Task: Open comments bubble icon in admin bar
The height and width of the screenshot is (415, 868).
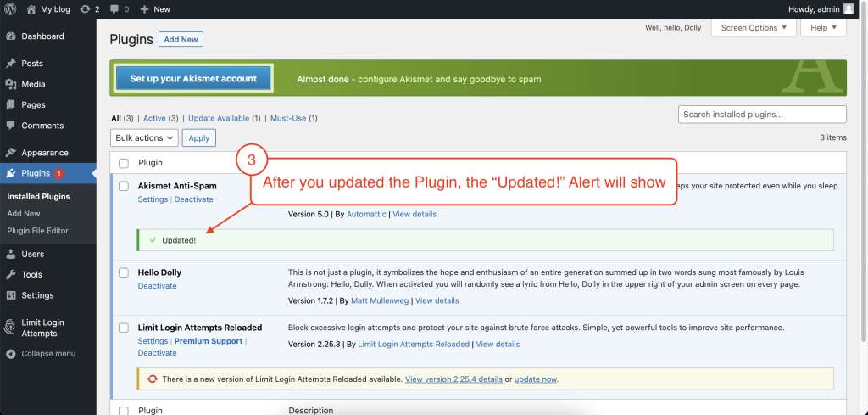Action: pyautogui.click(x=114, y=9)
